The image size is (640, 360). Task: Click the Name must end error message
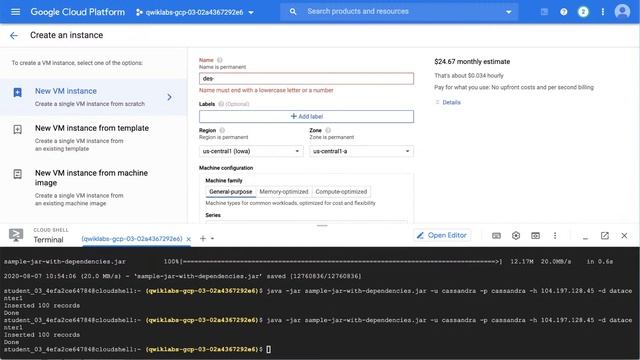pyautogui.click(x=266, y=90)
